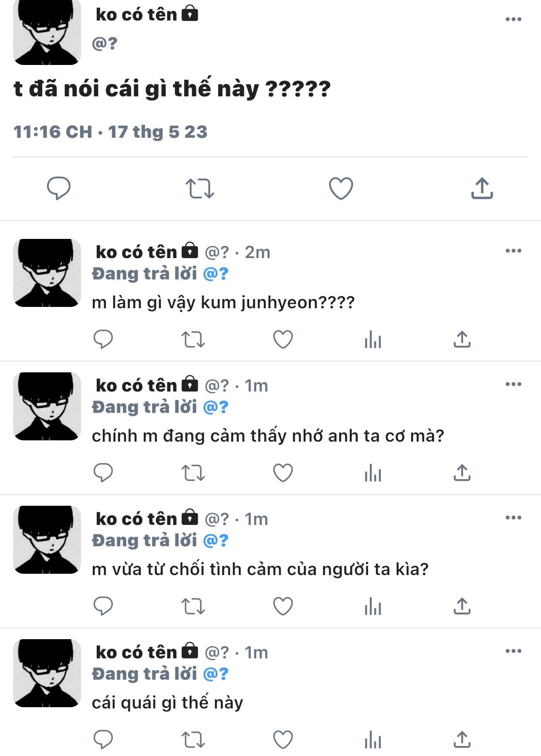Tap 'ko có tên' name on the main tweet
This screenshot has height=756, width=541.
(x=136, y=14)
